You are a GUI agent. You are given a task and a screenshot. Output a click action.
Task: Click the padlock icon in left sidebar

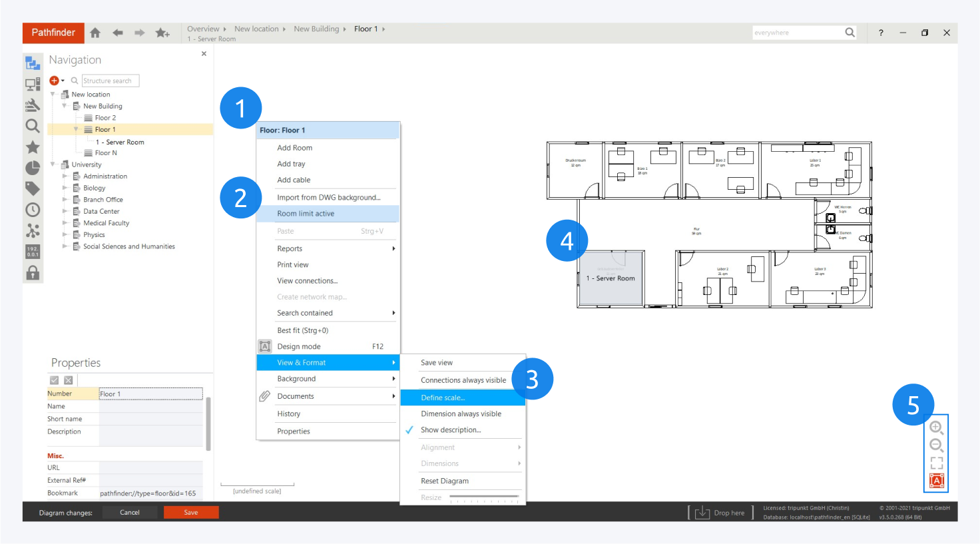[x=33, y=273]
